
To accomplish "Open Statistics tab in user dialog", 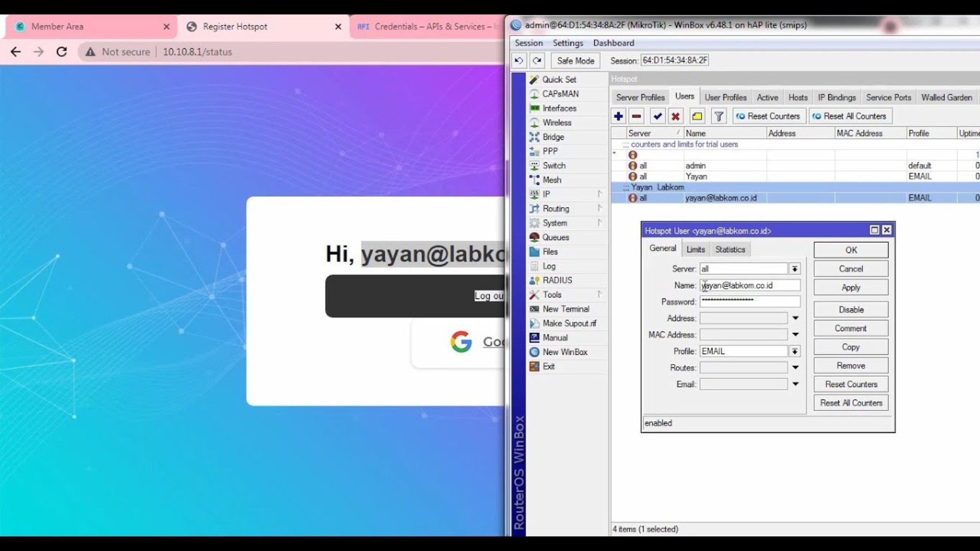I will click(730, 249).
